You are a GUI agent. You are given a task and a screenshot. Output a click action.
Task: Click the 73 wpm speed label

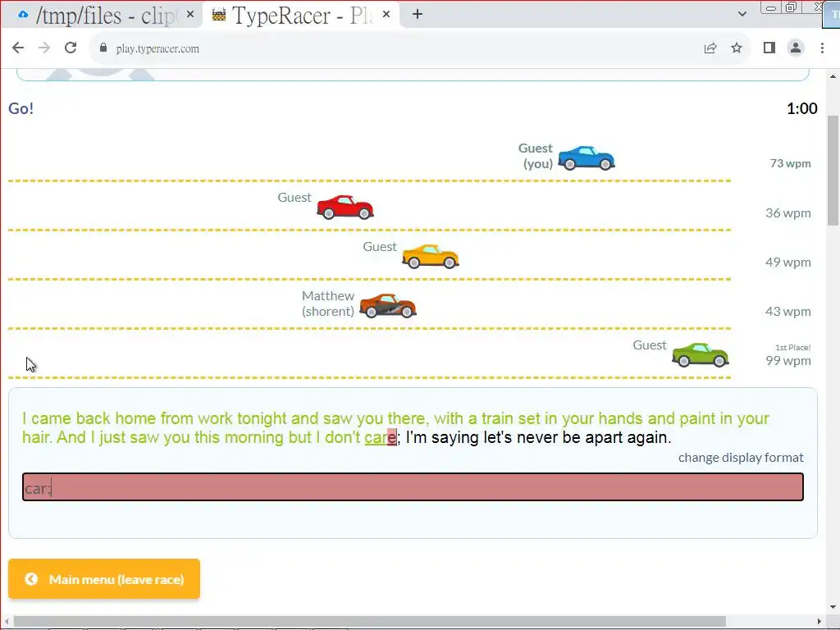click(790, 163)
